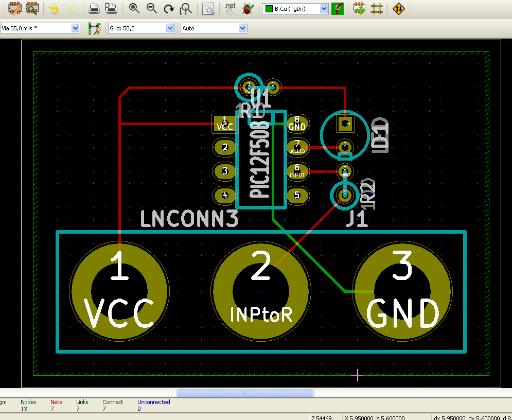The width and height of the screenshot is (512, 420).
Task: Undo the last board edit
Action: click(54, 9)
